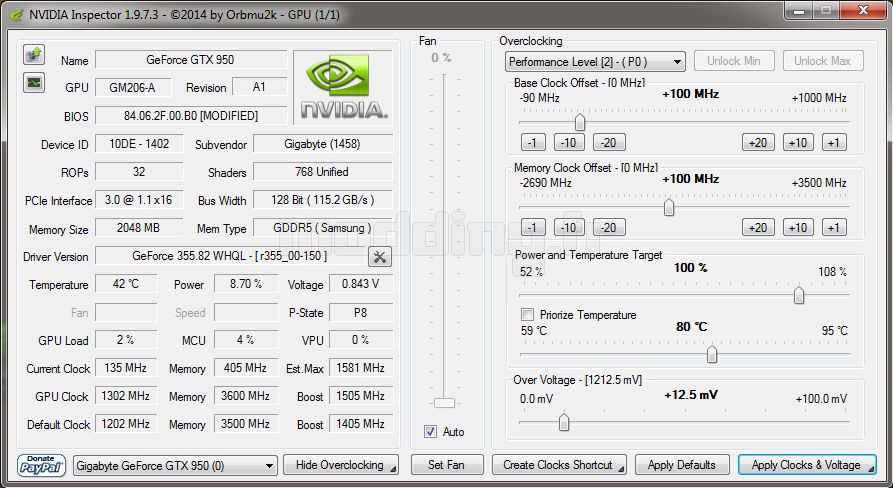Click the Name field GeForce GTX 950
893x488 pixels.
[191, 60]
